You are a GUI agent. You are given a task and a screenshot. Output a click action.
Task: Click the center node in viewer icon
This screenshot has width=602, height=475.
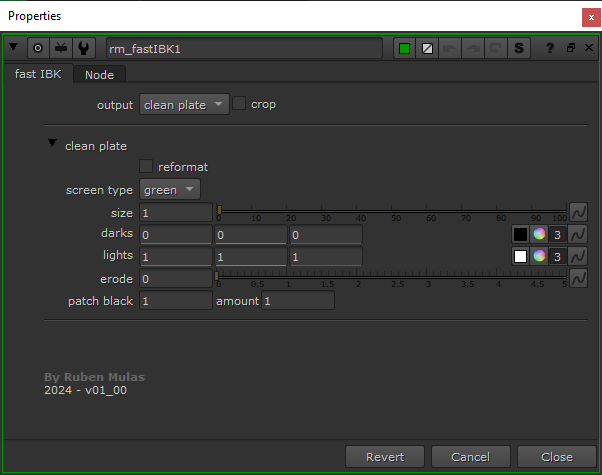(38, 48)
